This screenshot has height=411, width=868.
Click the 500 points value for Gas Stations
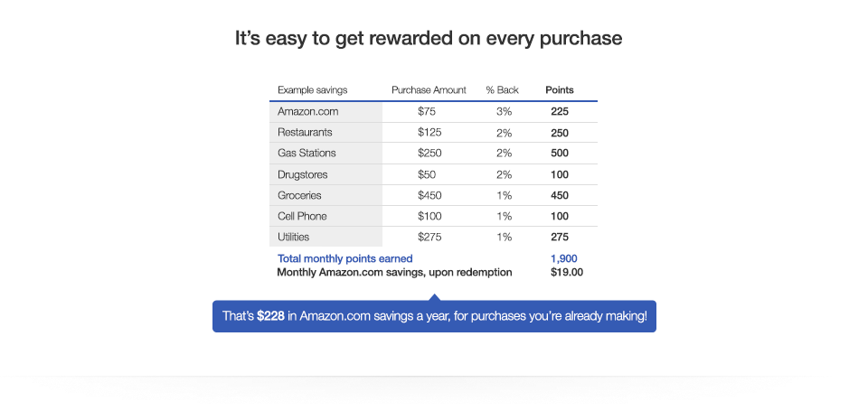(x=559, y=154)
